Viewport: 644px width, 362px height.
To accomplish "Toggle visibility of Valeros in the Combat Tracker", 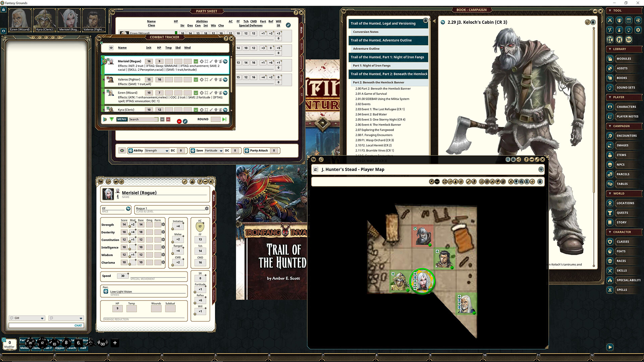I will [103, 79].
